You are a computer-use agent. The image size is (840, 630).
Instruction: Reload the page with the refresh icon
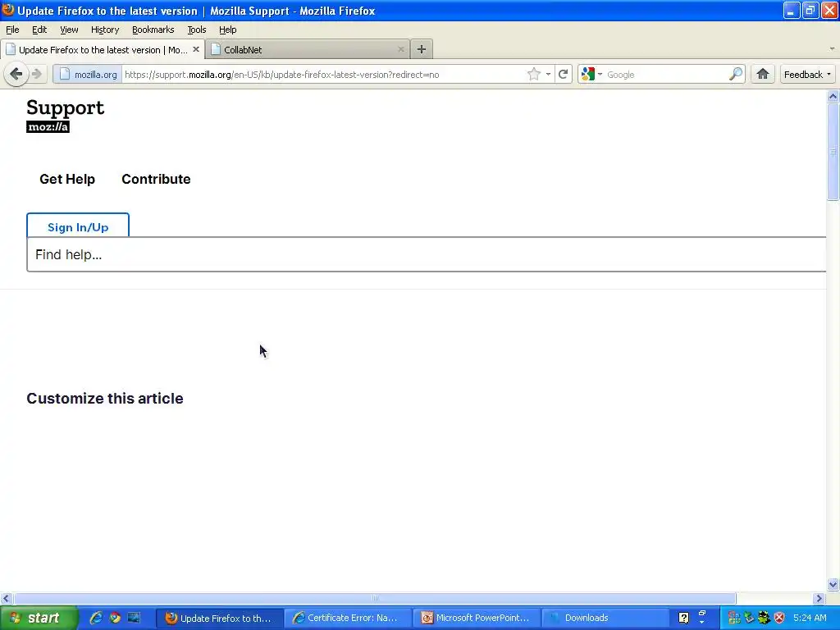[563, 74]
